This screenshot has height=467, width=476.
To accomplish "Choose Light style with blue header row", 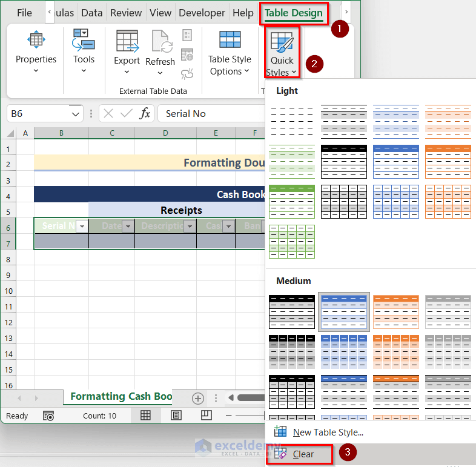I will (x=396, y=162).
